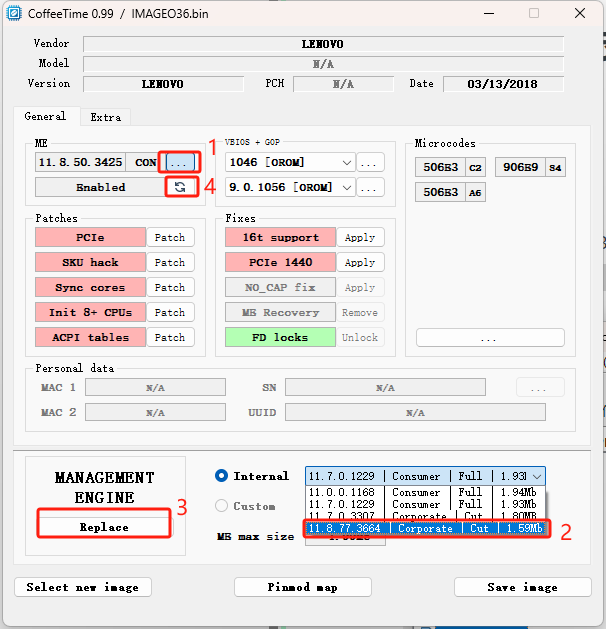Image resolution: width=606 pixels, height=629 pixels.
Task: Collapse the Internal ME version dropdown
Action: [538, 477]
